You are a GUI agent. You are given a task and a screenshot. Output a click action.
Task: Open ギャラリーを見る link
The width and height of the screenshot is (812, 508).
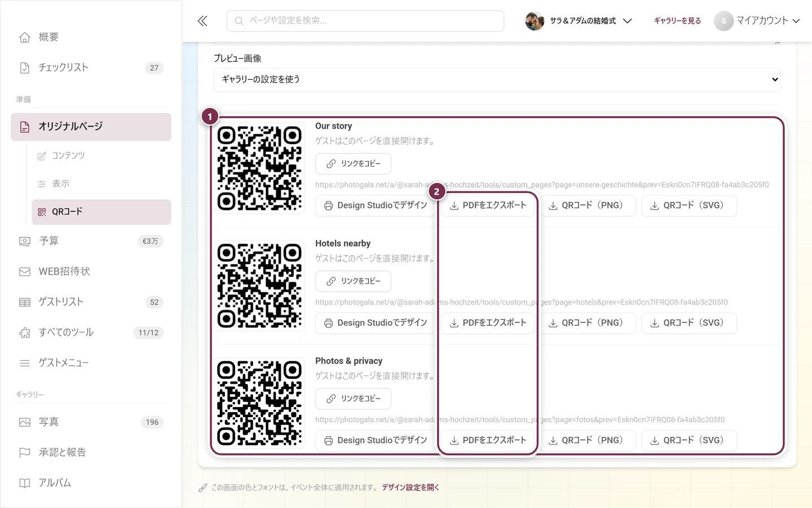click(x=677, y=21)
